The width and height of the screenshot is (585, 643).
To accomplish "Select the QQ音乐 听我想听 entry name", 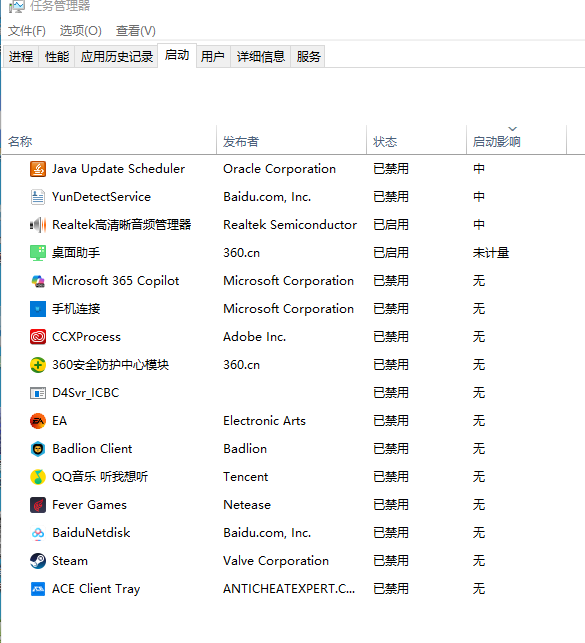I will pyautogui.click(x=100, y=477).
